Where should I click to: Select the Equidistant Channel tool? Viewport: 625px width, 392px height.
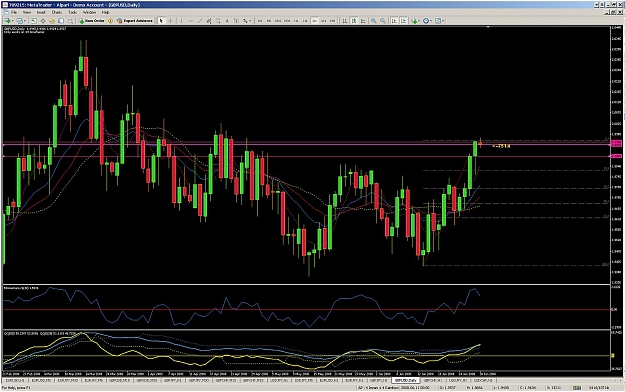209,21
